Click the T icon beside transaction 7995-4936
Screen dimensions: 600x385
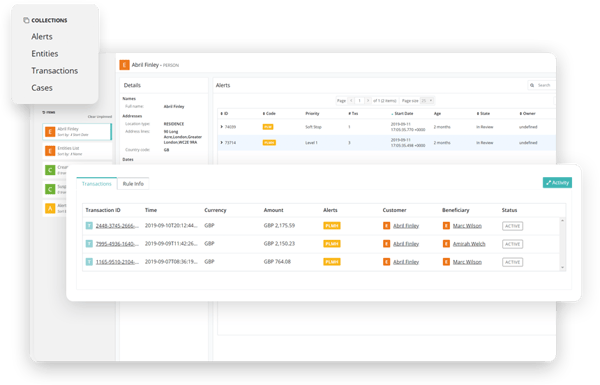[x=89, y=244]
